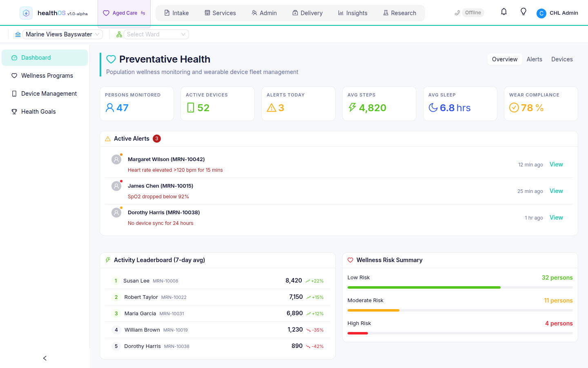Go to Wellness Programs in sidebar
This screenshot has width=588, height=368.
click(x=45, y=76)
